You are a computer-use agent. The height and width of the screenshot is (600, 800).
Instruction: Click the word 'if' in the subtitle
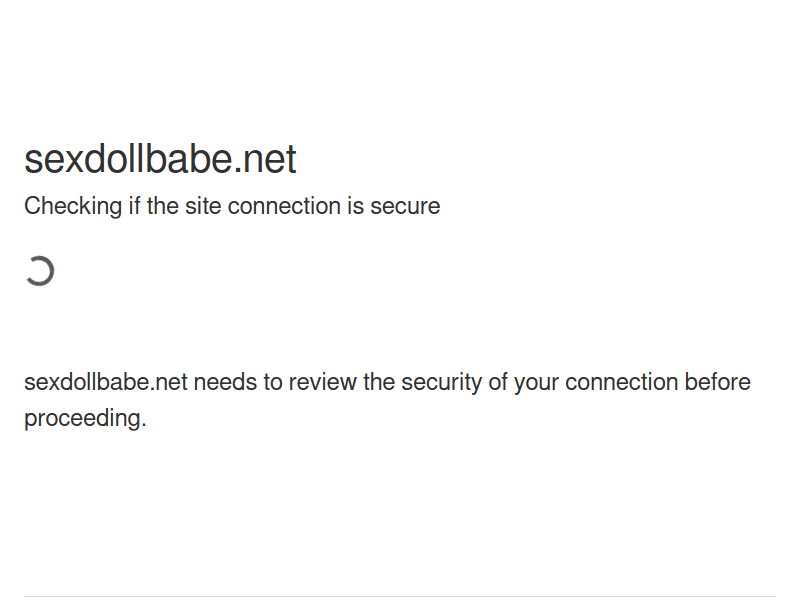[134, 207]
